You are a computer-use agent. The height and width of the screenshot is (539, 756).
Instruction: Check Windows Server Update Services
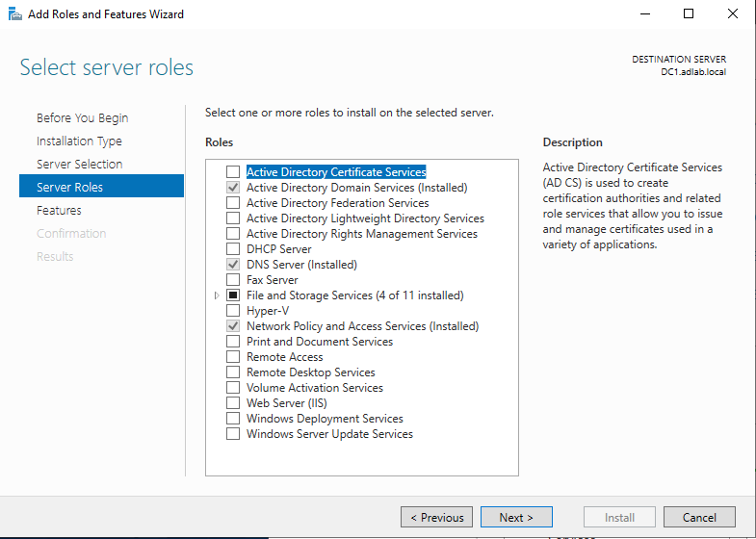[x=233, y=434]
